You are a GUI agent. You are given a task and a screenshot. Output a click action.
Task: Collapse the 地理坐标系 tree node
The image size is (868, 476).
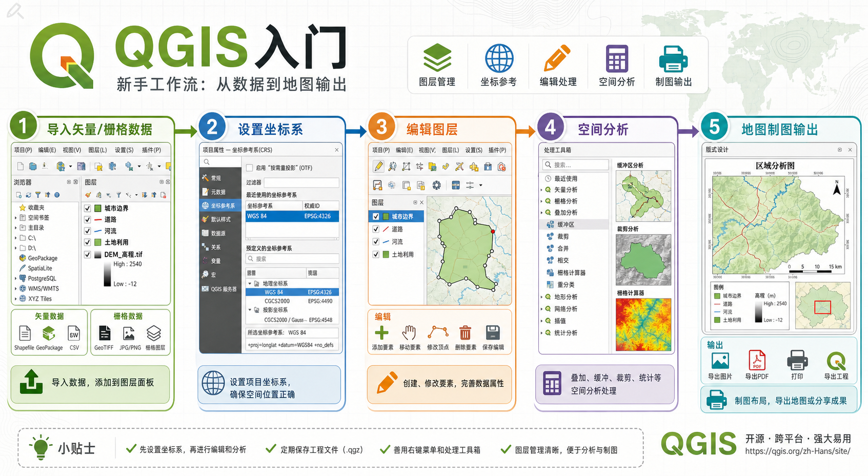(250, 283)
